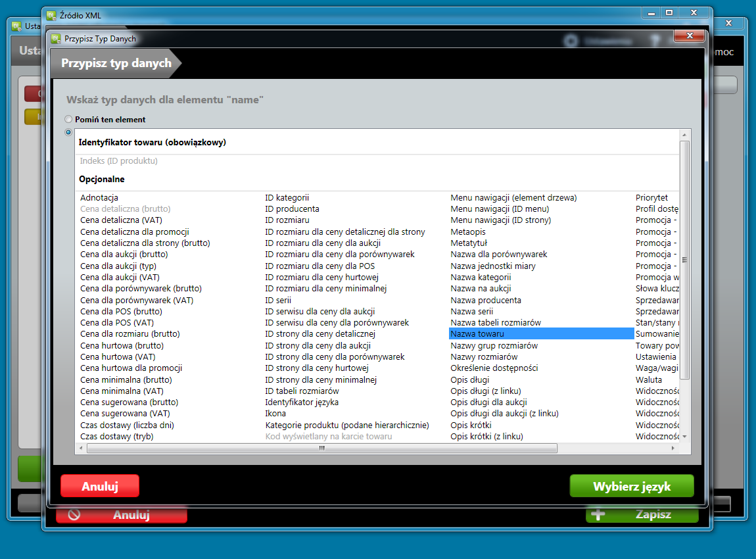This screenshot has width=756, height=559.
Task: Click the vertical scrollbar down arrow
Action: [684, 436]
